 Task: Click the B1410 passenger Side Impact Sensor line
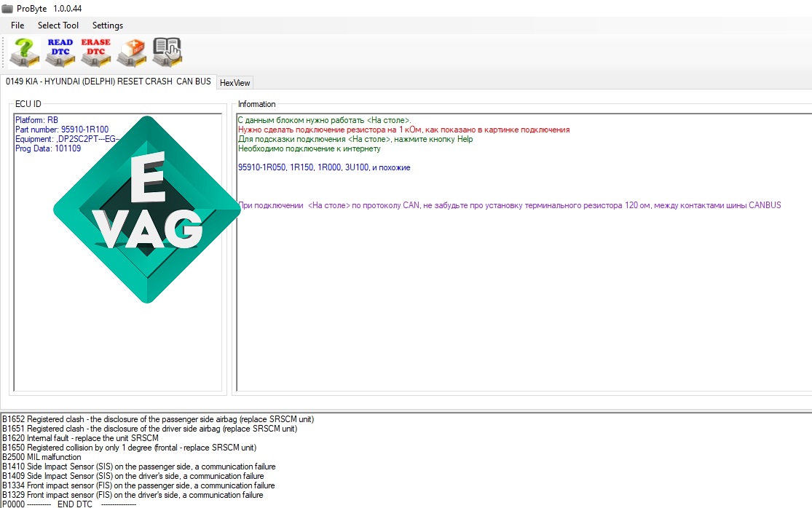click(x=139, y=467)
